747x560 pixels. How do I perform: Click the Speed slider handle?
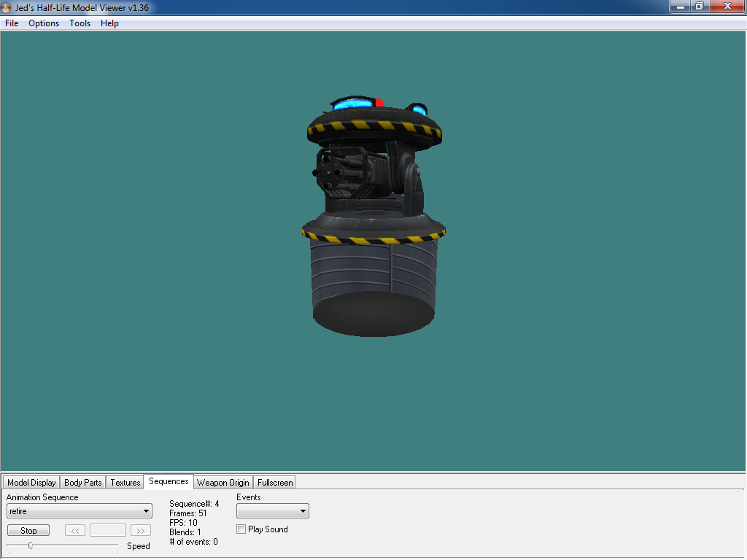coord(31,545)
